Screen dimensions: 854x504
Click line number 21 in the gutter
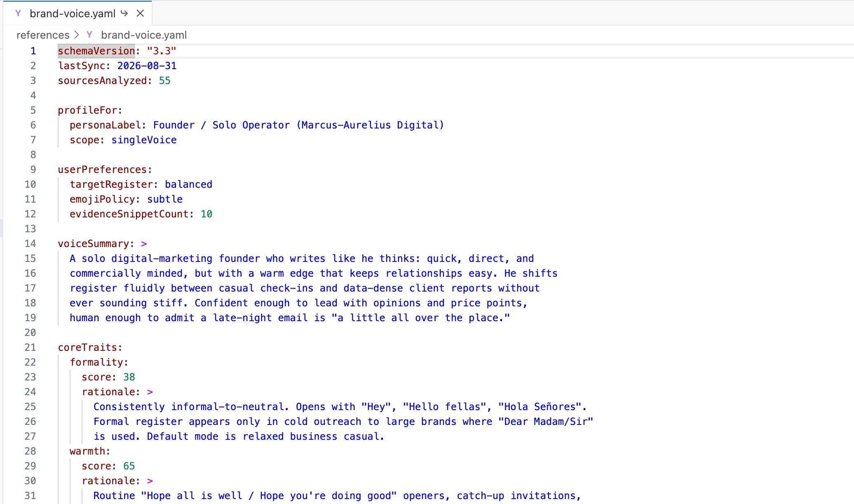click(x=30, y=348)
